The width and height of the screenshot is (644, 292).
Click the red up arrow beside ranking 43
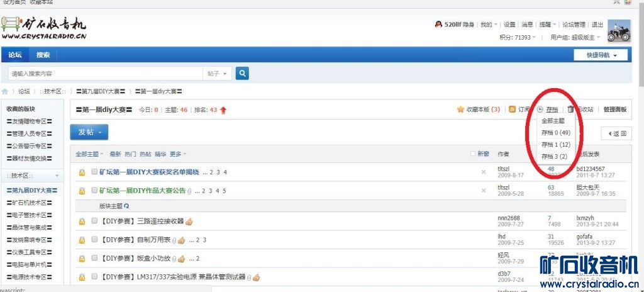tap(223, 109)
